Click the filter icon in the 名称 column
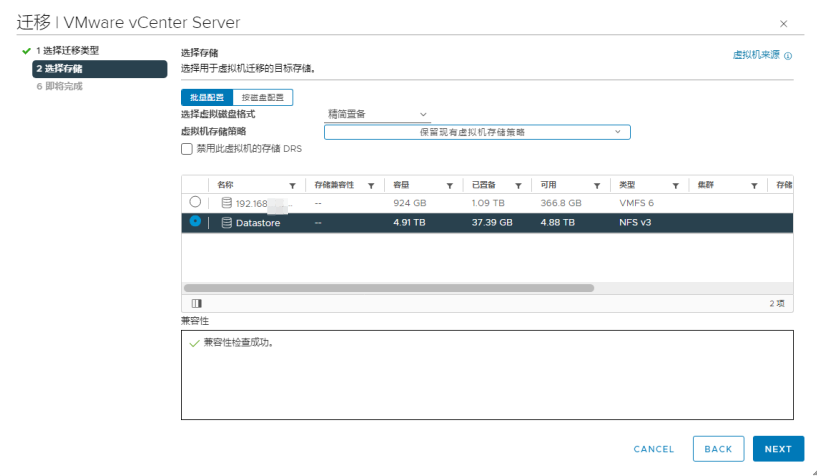Screen dimensions: 817x476 tap(292, 185)
